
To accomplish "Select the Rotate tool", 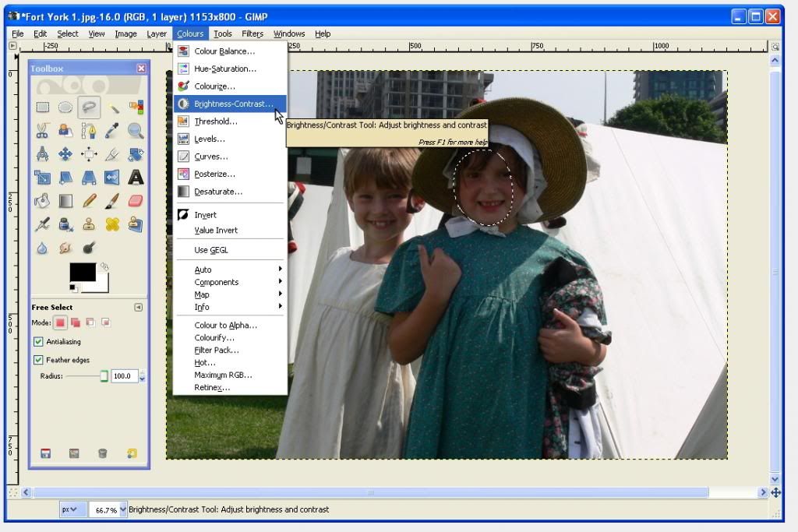I will tap(136, 154).
